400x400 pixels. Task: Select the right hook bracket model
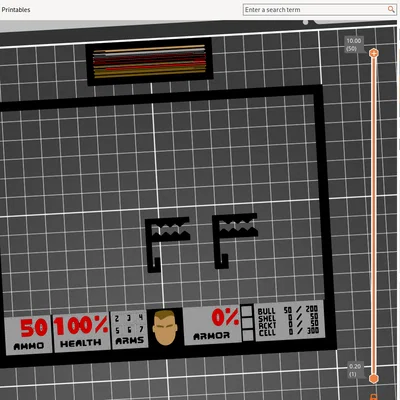(235, 241)
